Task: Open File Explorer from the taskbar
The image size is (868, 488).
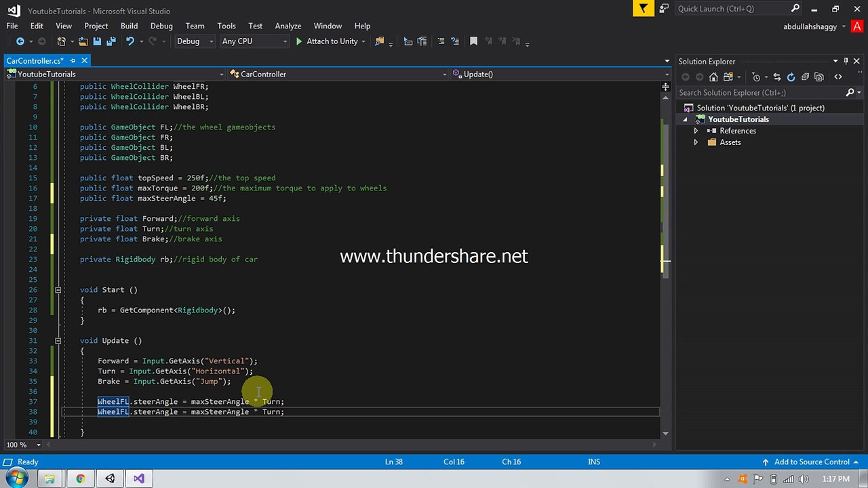Action: click(x=50, y=479)
